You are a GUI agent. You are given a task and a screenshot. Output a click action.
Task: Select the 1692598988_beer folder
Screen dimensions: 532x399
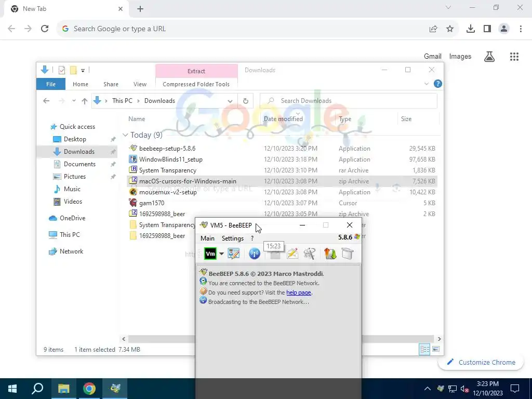[x=162, y=235]
